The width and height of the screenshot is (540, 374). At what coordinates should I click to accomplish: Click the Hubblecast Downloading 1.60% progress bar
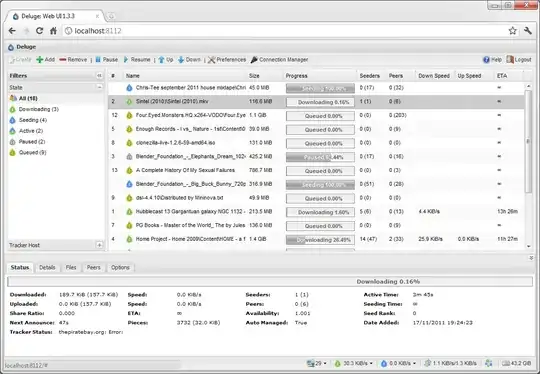coord(320,212)
